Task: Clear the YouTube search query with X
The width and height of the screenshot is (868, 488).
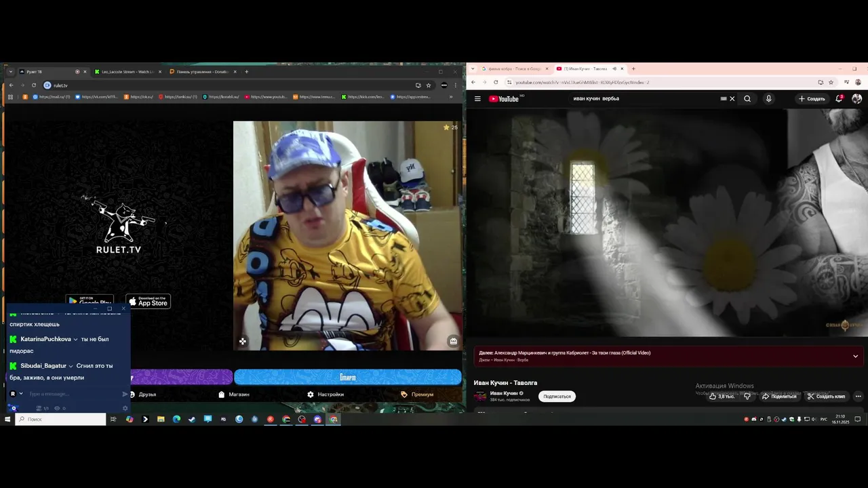Action: [732, 99]
